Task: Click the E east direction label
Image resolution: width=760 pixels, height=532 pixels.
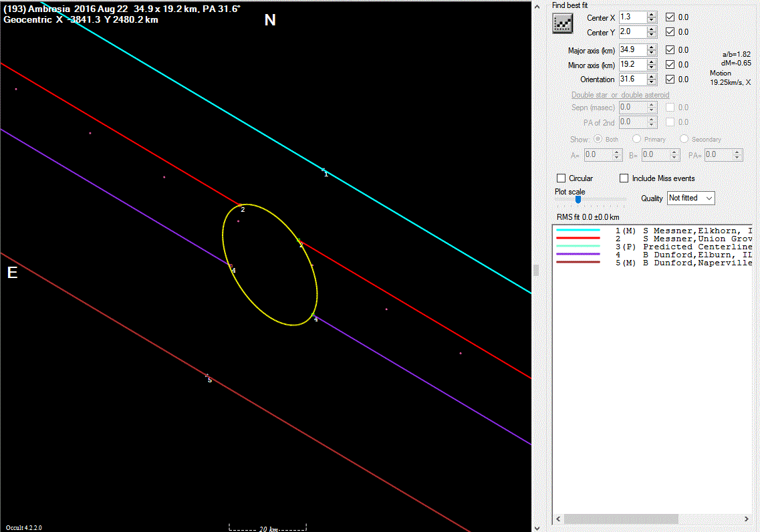Action: pyautogui.click(x=12, y=273)
